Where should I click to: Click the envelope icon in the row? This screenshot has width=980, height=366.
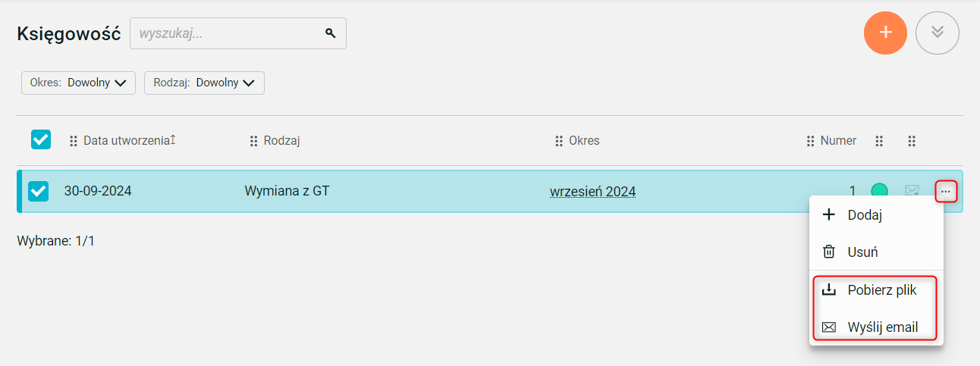point(912,192)
